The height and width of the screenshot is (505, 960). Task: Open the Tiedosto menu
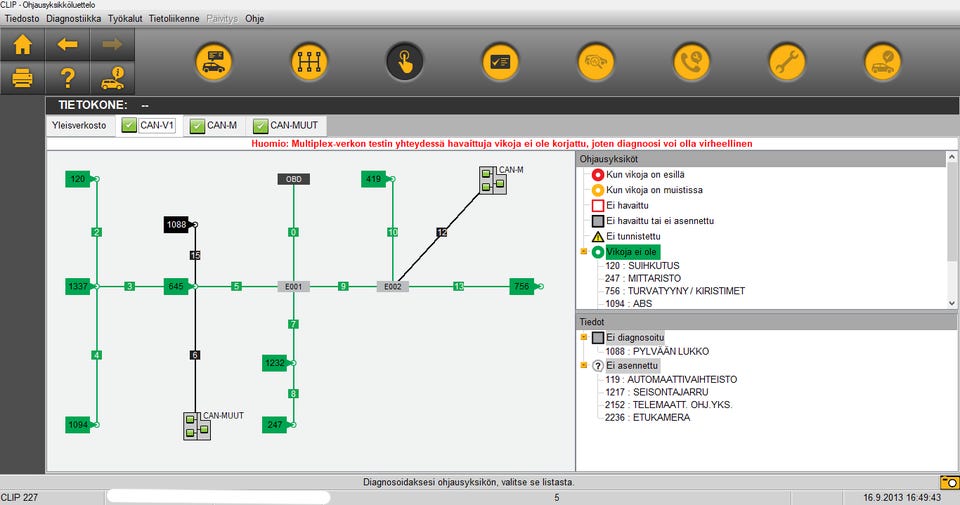coord(22,18)
